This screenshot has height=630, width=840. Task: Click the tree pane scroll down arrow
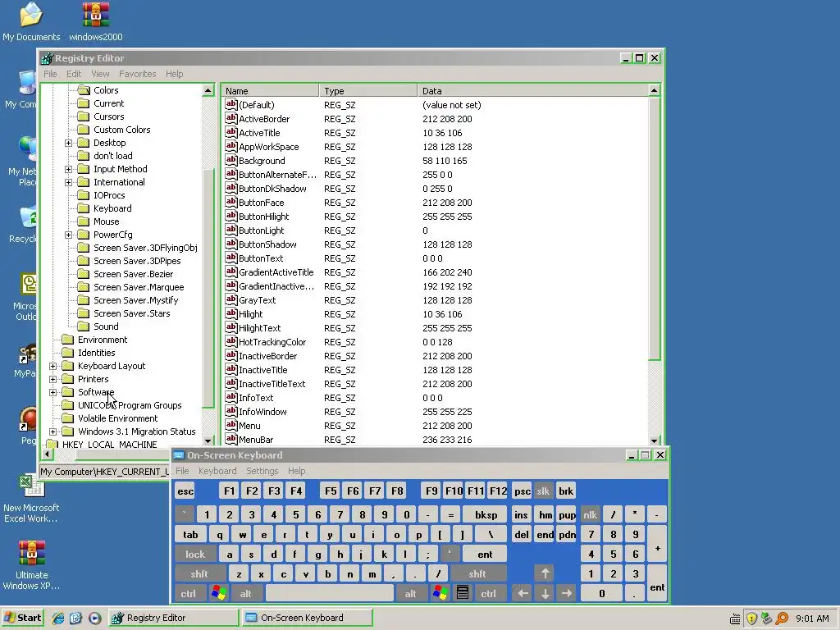click(208, 441)
